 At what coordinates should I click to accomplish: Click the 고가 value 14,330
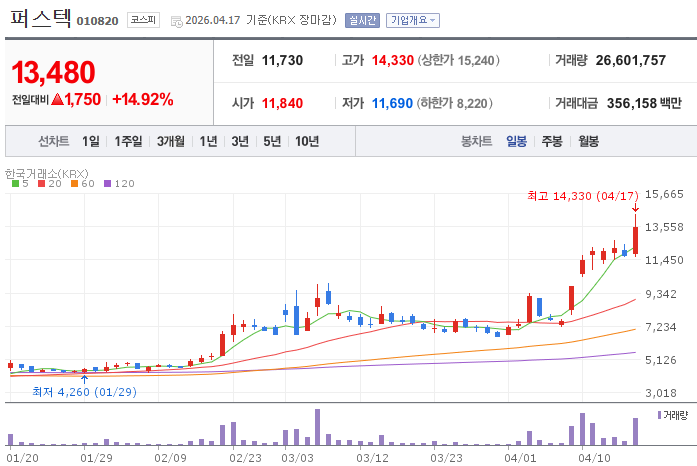click(x=393, y=60)
